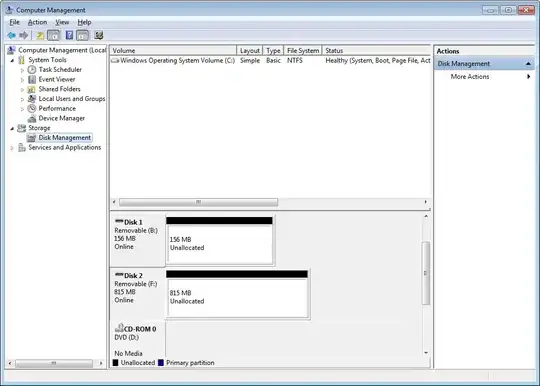Click the Shared Folders icon

coord(32,89)
